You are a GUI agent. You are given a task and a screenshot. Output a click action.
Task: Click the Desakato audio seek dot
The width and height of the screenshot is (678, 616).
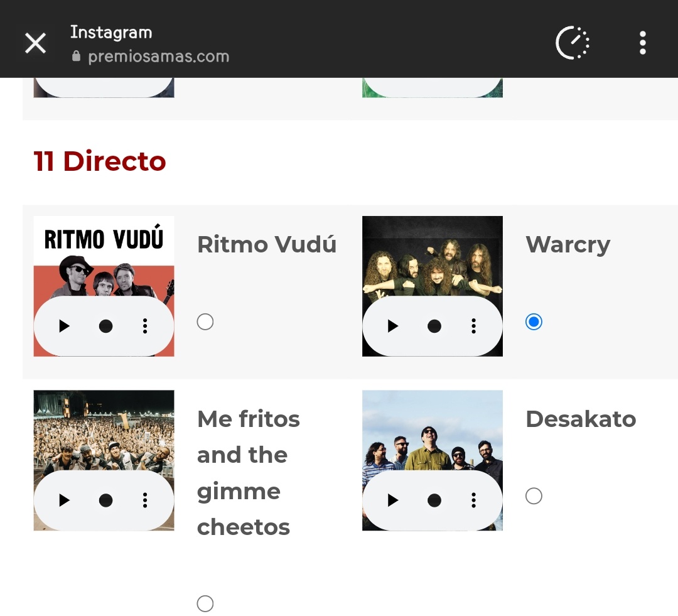pyautogui.click(x=434, y=500)
